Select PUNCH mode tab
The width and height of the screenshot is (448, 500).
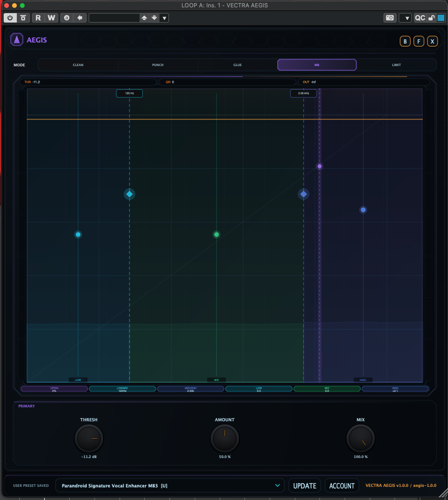158,65
